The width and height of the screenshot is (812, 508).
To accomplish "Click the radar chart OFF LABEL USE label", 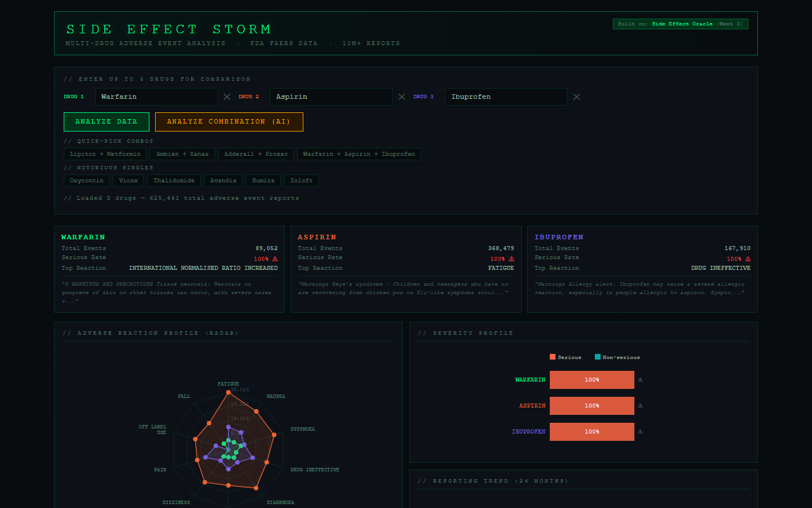I will (152, 430).
